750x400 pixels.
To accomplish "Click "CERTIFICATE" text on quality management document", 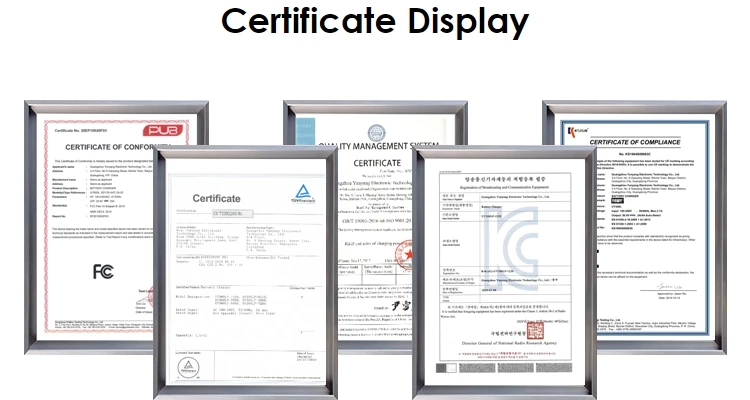I will [377, 163].
